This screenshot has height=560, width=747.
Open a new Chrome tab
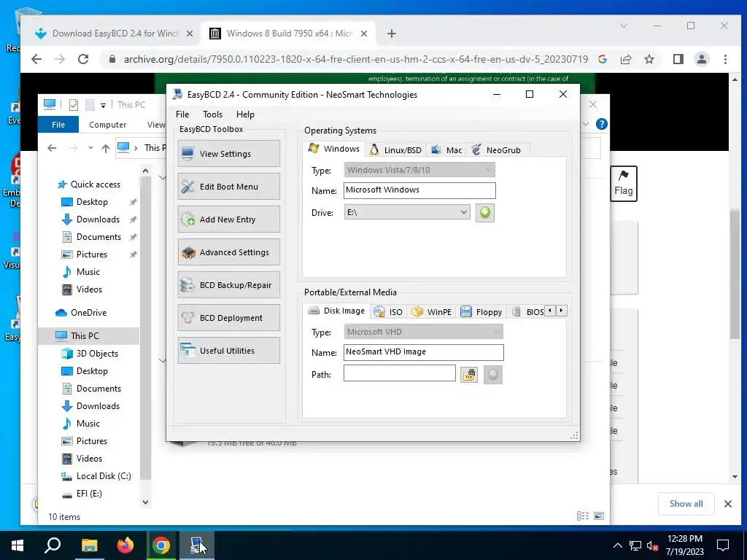tap(392, 34)
